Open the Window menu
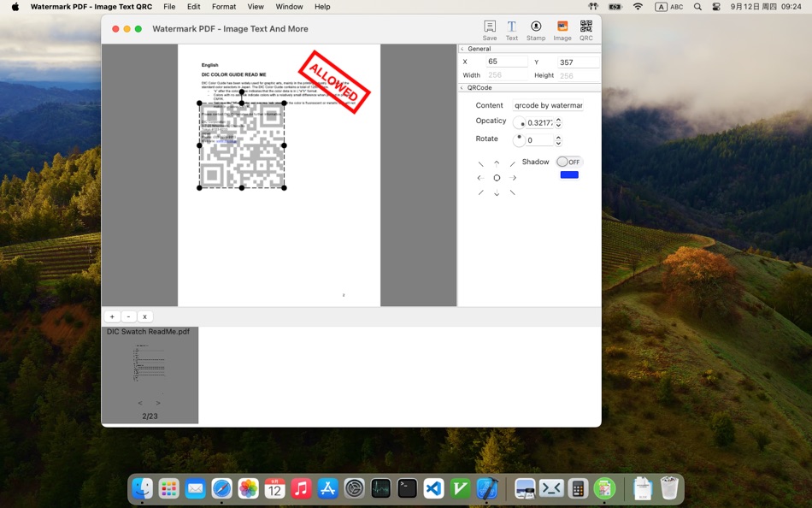 [x=289, y=7]
